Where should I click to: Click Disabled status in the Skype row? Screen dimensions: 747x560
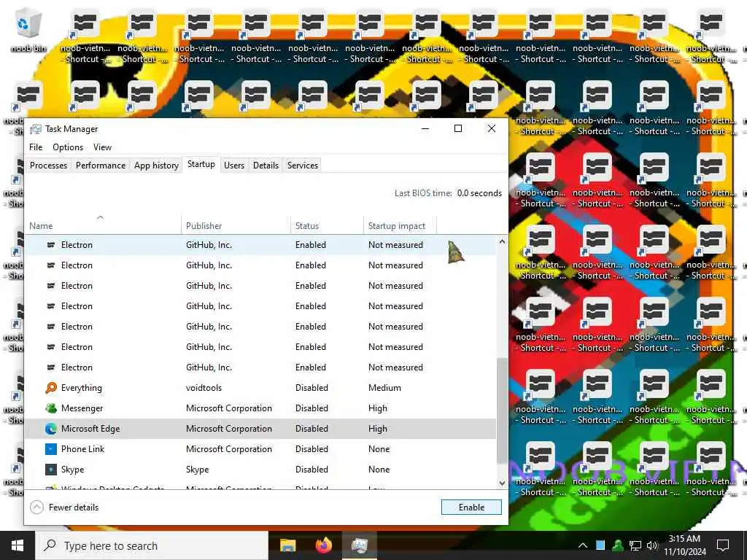[311, 470]
